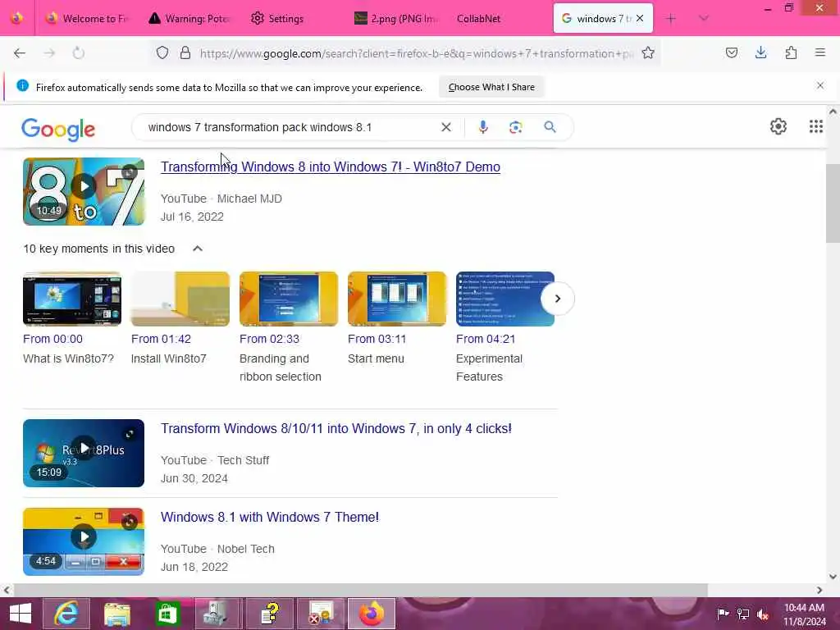
Task: Submit search with magnifier icon
Action: (550, 127)
